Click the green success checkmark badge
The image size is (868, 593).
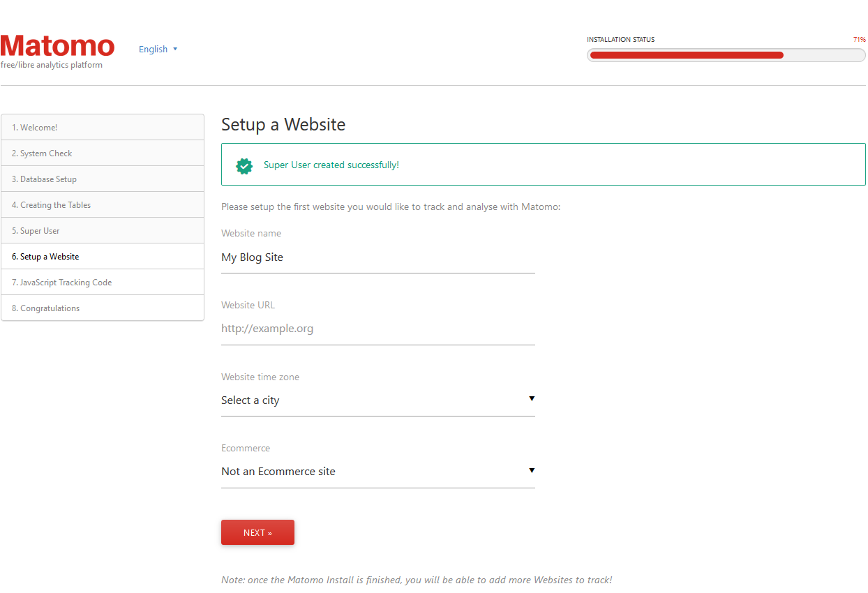point(244,165)
